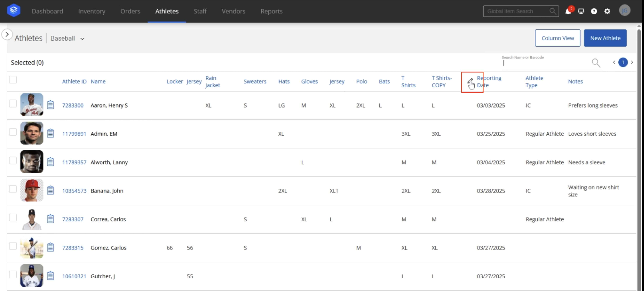Toggle the select-all checkbox in header row

(13, 79)
